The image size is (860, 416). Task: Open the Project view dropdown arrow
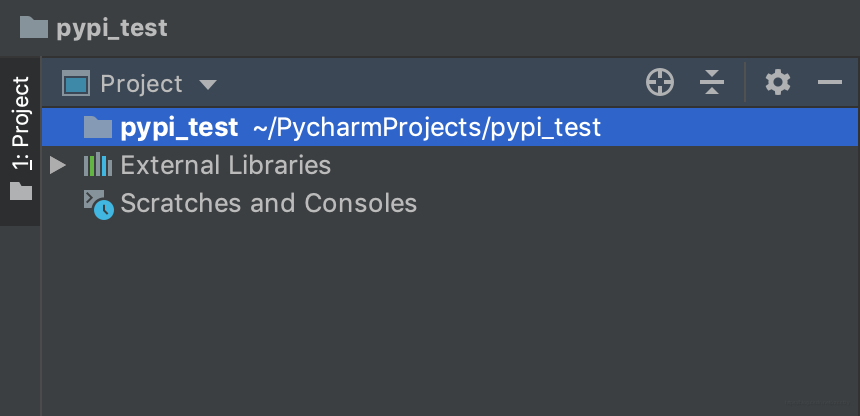(x=207, y=84)
